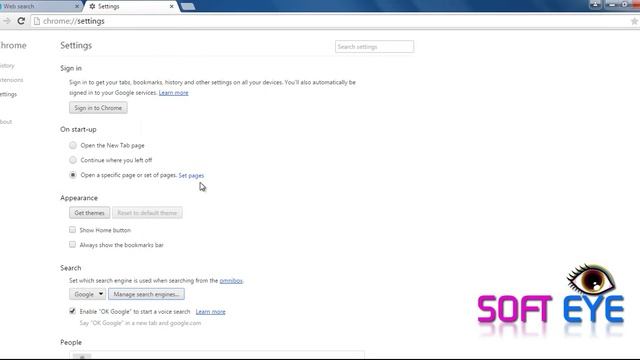Click the page icon in the address bar
This screenshot has height=360, width=640.
tap(37, 21)
